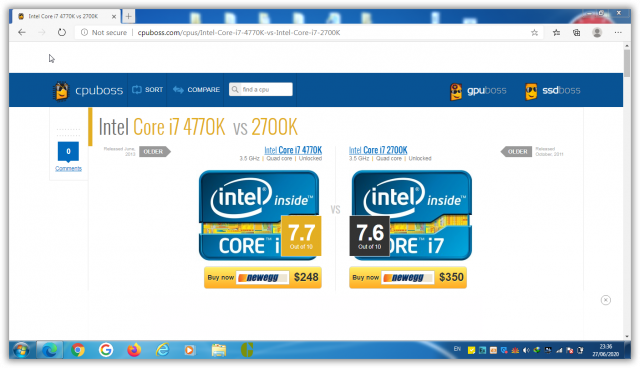Buy the 2700K on newegg for $350
This screenshot has height=368, width=640.
(x=408, y=277)
